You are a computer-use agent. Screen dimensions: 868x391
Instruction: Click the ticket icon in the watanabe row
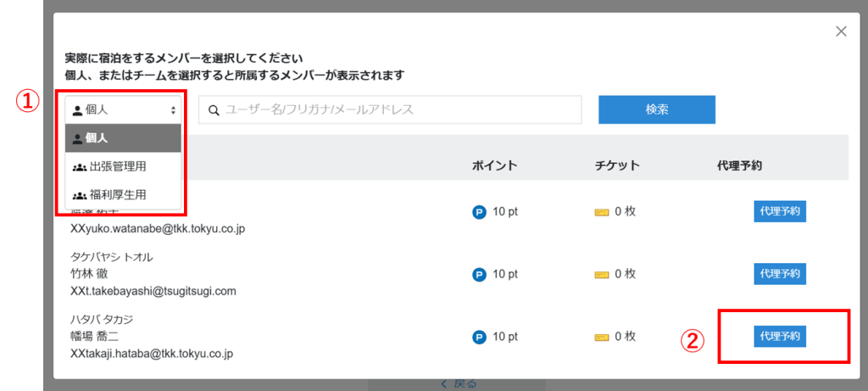pos(602,211)
